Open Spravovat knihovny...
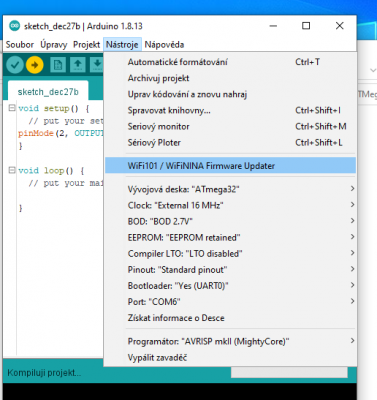377x400 pixels. (x=230, y=110)
